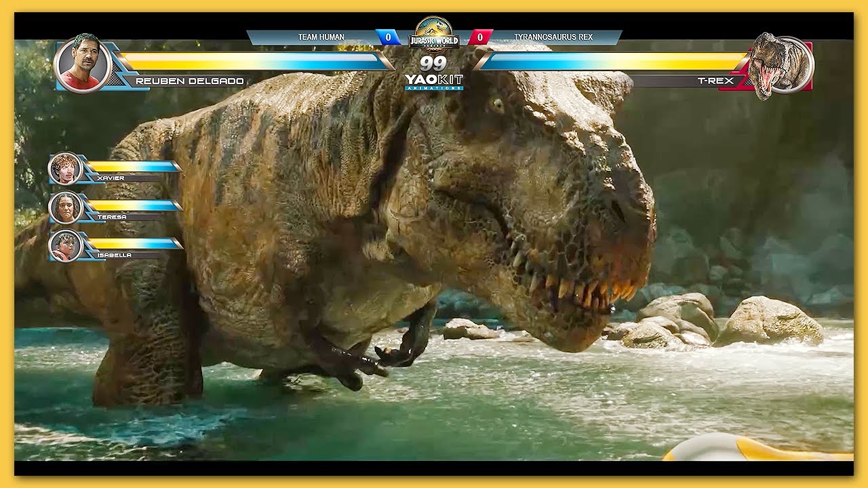Click the red Tyrannosaurus Rex score badge
This screenshot has width=868, height=488.
pos(480,37)
